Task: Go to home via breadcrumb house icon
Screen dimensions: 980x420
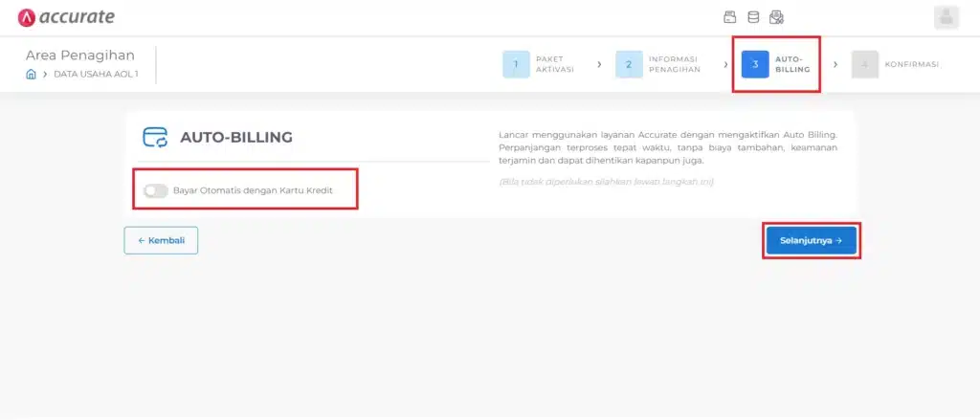Action: 31,74
